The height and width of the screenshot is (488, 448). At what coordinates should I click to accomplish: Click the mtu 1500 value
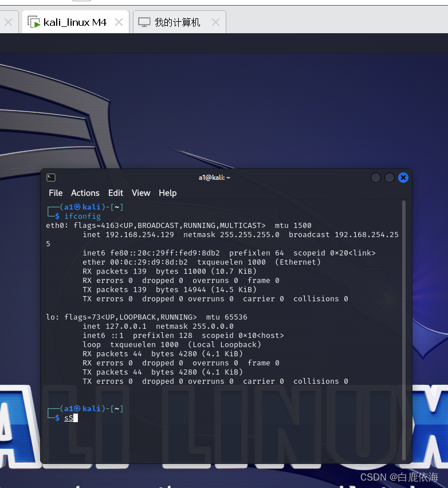293,225
